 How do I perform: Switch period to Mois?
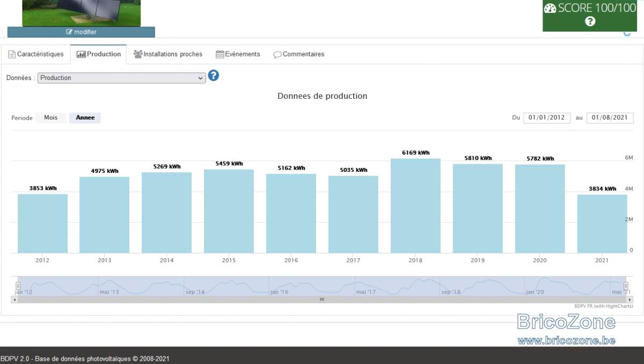(51, 118)
